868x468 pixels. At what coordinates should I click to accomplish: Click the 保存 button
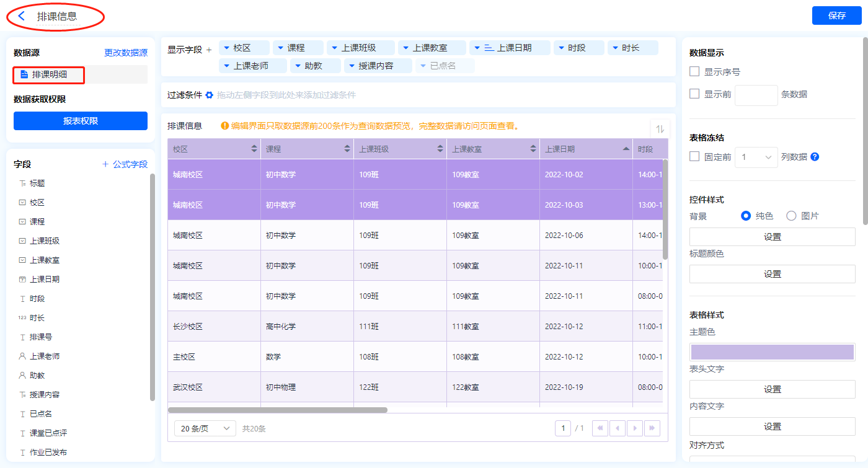point(836,15)
